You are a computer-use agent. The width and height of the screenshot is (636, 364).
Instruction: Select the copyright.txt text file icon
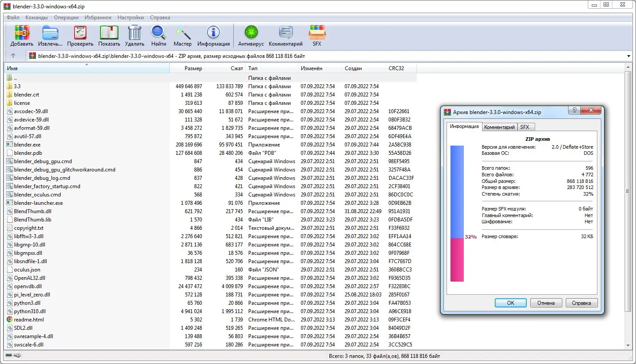pos(10,228)
